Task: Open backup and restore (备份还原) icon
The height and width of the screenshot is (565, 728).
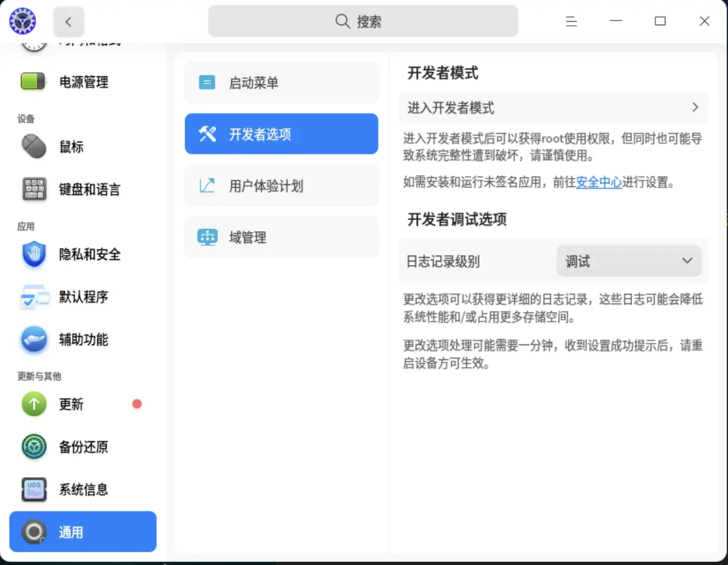Action: click(x=34, y=447)
